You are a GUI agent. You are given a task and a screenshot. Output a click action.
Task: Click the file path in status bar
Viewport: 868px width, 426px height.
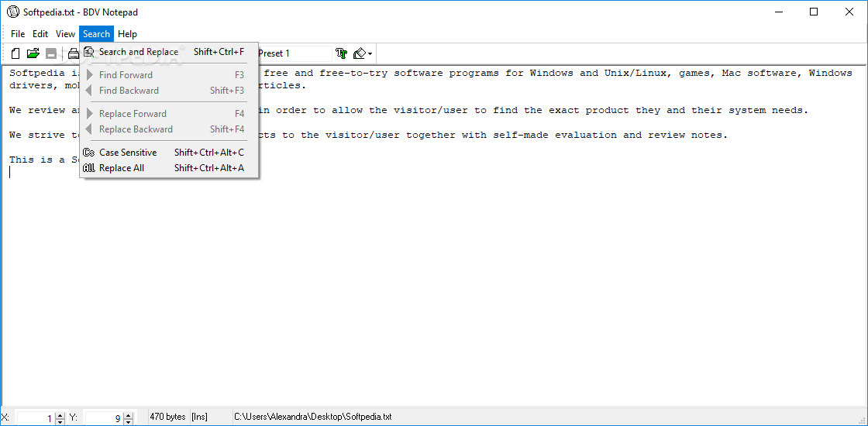[x=313, y=417]
